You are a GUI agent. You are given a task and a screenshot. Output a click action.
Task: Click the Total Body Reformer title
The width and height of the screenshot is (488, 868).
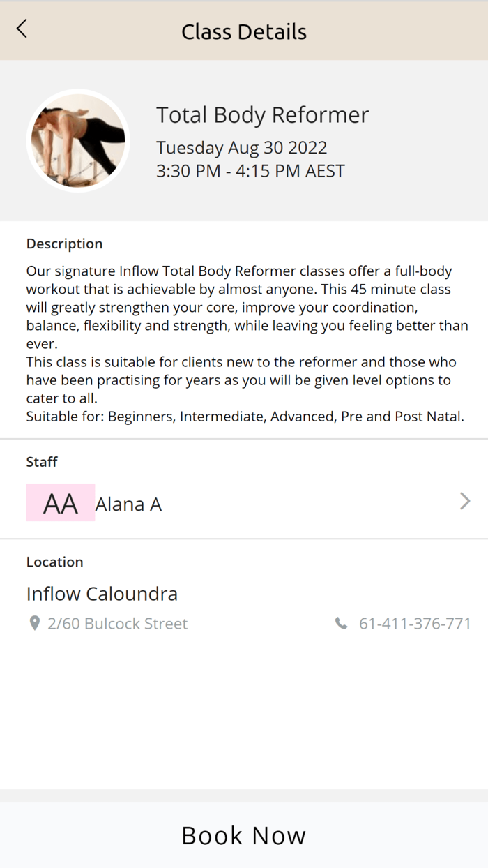(262, 114)
